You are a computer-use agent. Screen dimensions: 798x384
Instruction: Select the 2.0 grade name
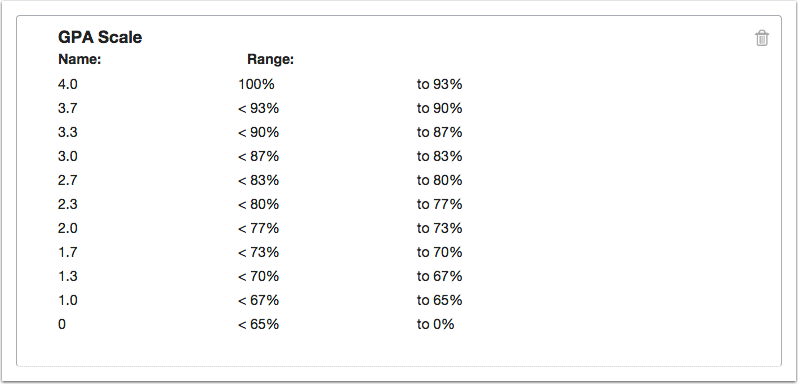pyautogui.click(x=68, y=228)
